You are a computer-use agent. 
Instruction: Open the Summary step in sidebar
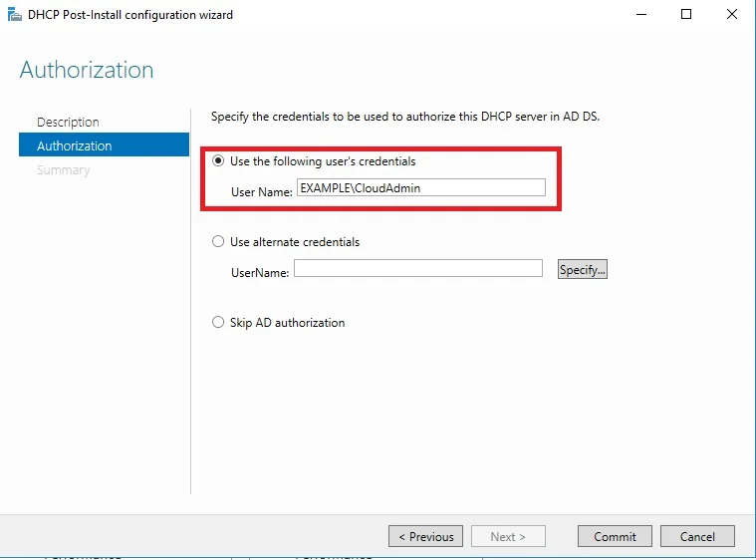tap(63, 170)
